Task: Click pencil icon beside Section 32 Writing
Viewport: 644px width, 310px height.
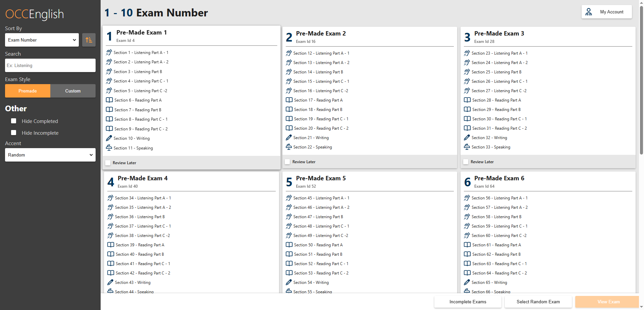Action: [467, 137]
